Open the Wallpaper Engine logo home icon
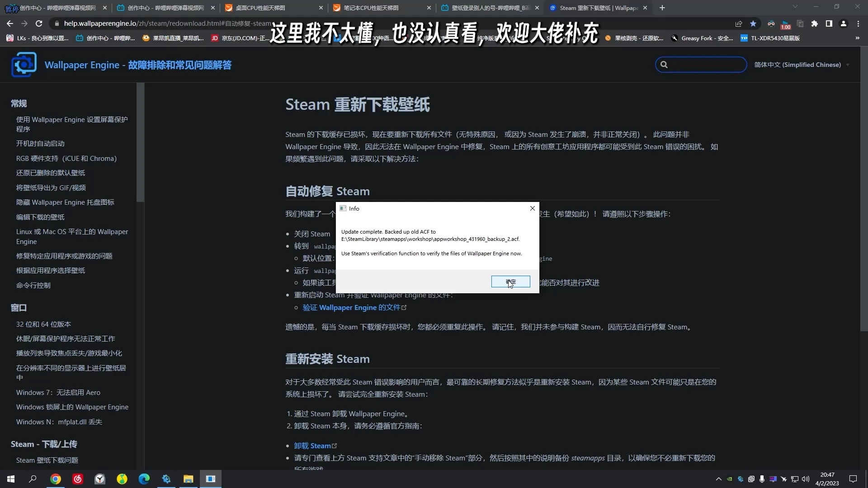The width and height of the screenshot is (868, 488). [x=23, y=64]
